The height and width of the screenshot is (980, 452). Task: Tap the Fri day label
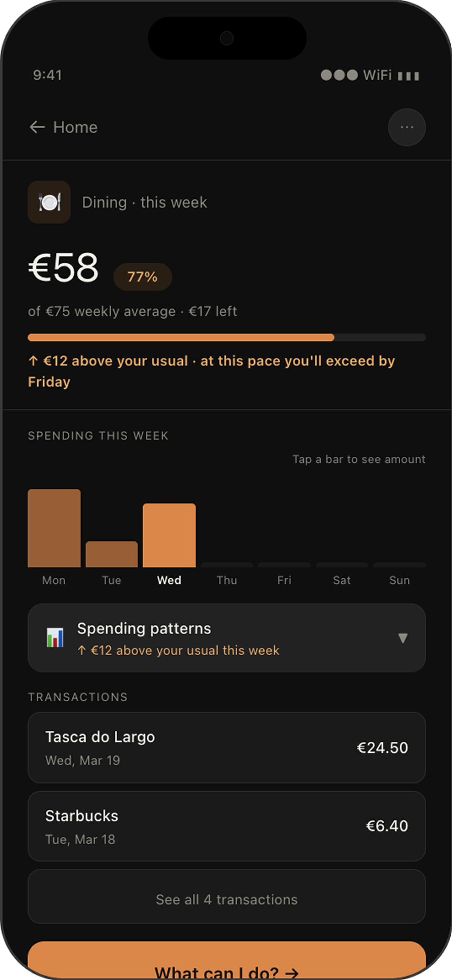284,580
